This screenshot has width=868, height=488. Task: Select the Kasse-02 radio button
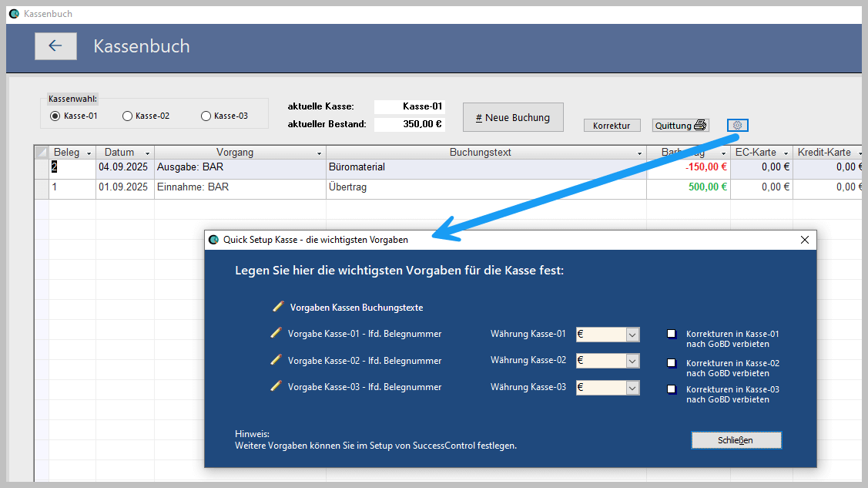(127, 116)
